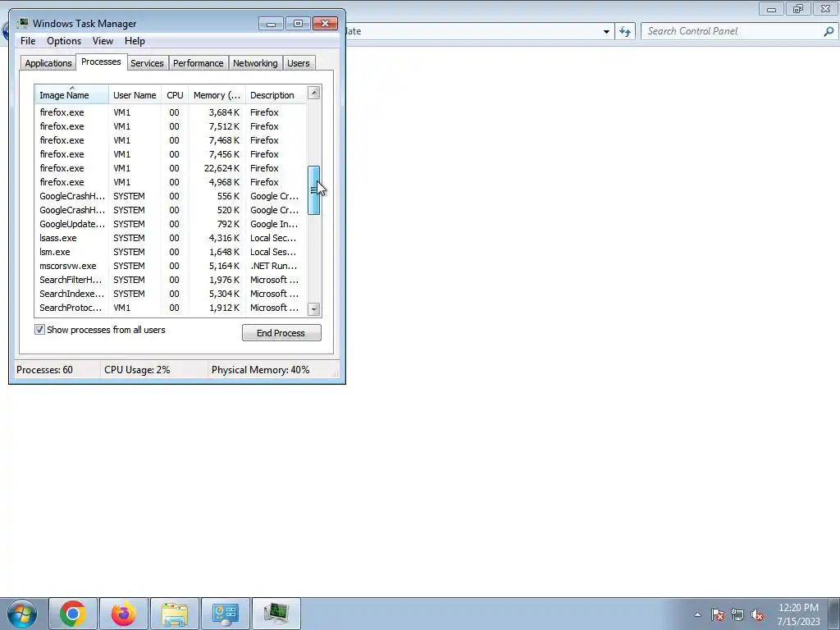Open Windows Explorer from the taskbar

click(175, 614)
